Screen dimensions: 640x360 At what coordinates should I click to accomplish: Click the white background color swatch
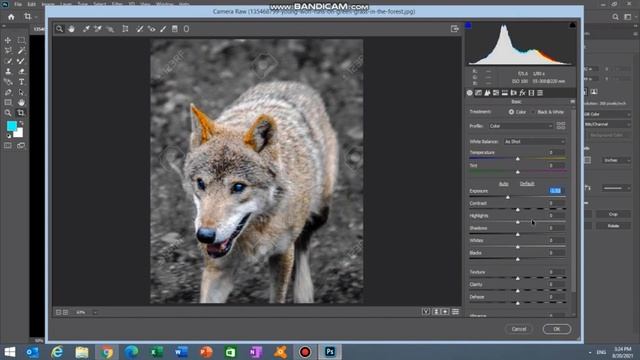(x=19, y=133)
